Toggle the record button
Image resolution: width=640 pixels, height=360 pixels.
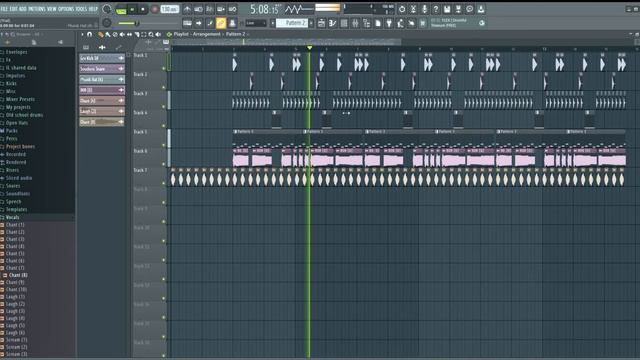coord(155,9)
